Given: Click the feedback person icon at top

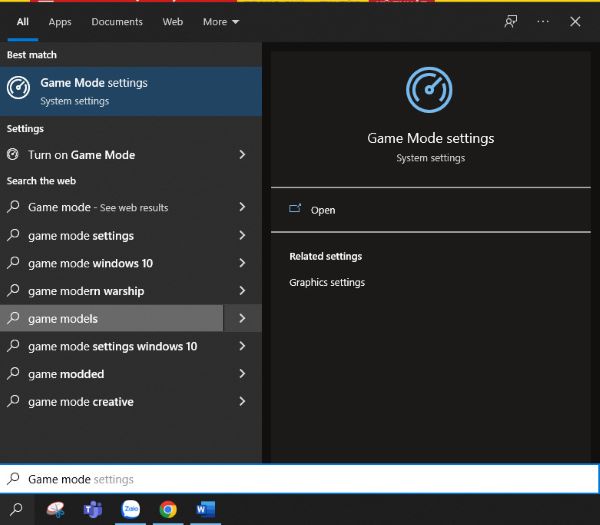Looking at the screenshot, I should point(510,21).
